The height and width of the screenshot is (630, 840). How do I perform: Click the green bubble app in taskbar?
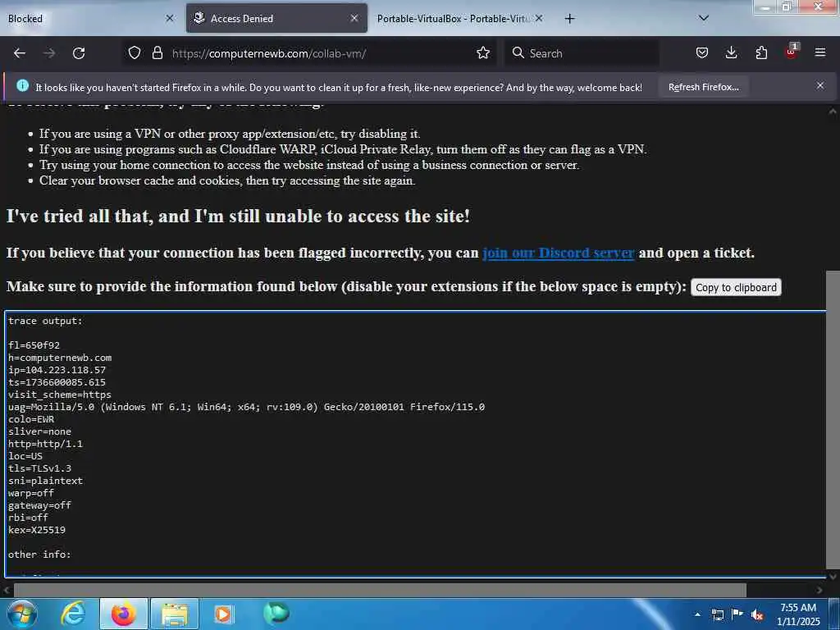tap(276, 614)
